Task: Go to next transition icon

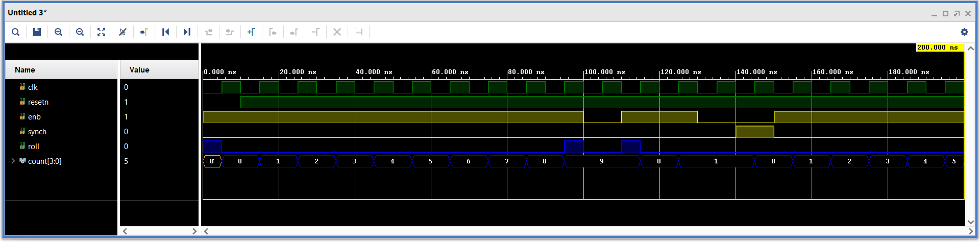Action: [x=230, y=32]
